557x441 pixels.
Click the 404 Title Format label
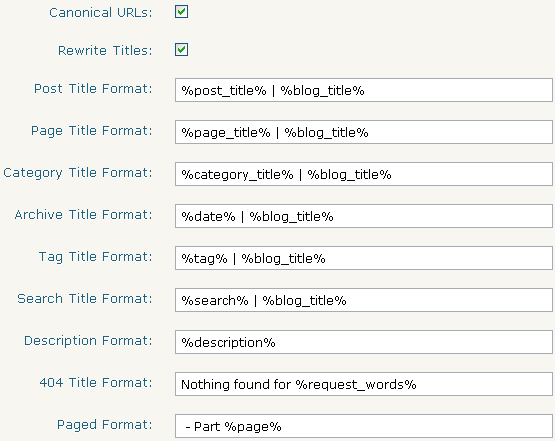pos(96,382)
